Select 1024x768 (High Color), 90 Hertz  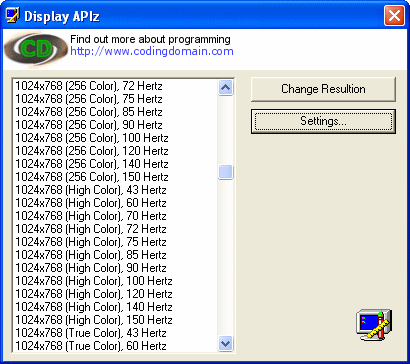point(115,268)
